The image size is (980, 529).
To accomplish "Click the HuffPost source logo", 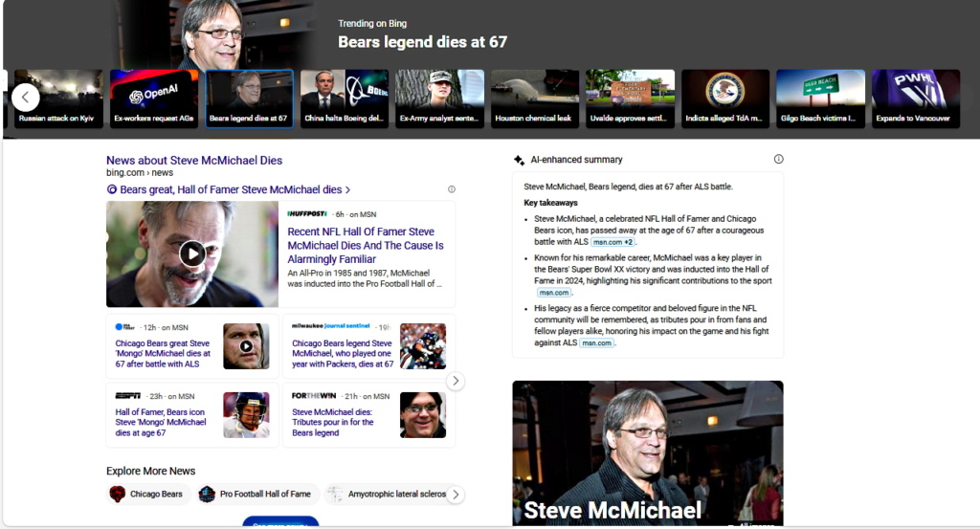I will (x=307, y=213).
